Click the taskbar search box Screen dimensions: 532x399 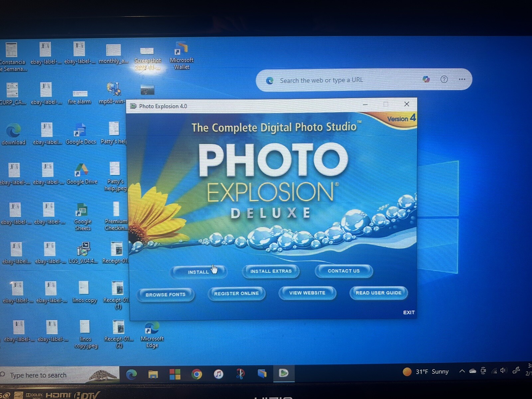60,375
